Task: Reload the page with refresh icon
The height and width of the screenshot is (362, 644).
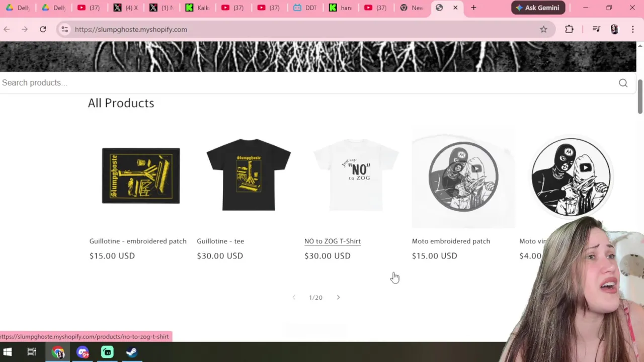Action: pos(43,29)
